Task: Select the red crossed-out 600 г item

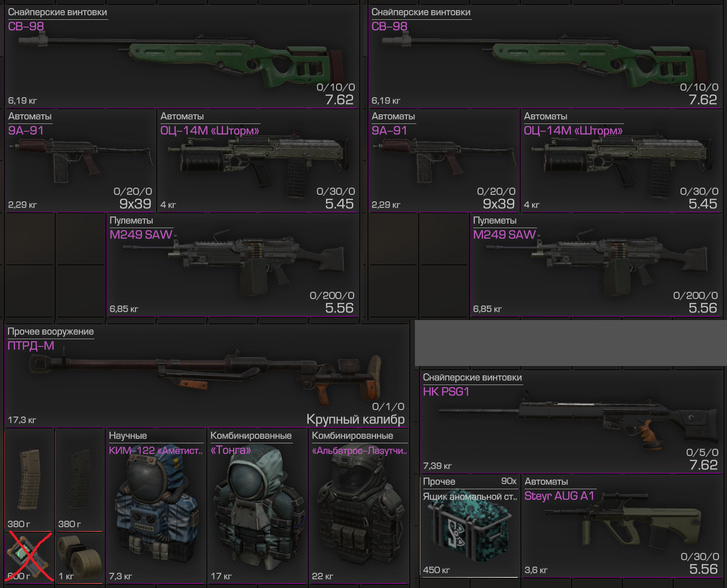Action: [x=29, y=557]
